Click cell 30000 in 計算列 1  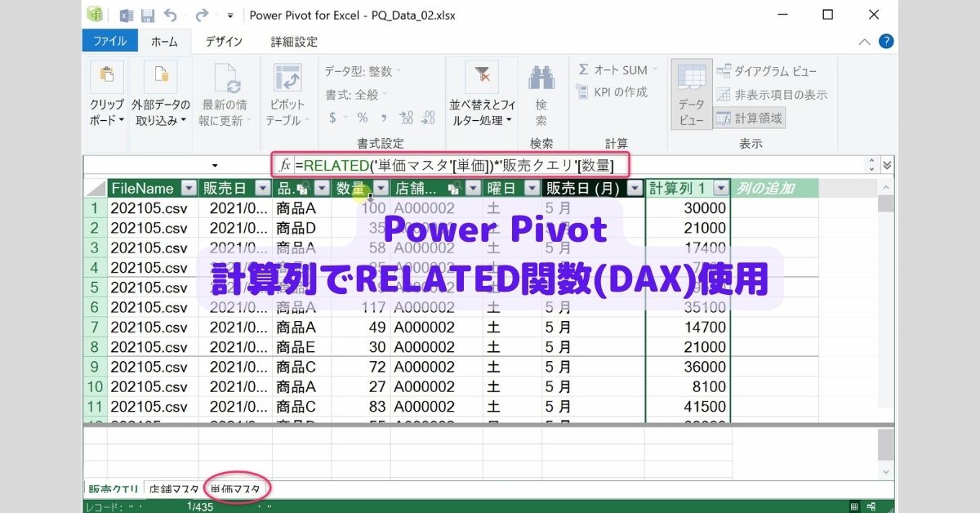[x=688, y=208]
